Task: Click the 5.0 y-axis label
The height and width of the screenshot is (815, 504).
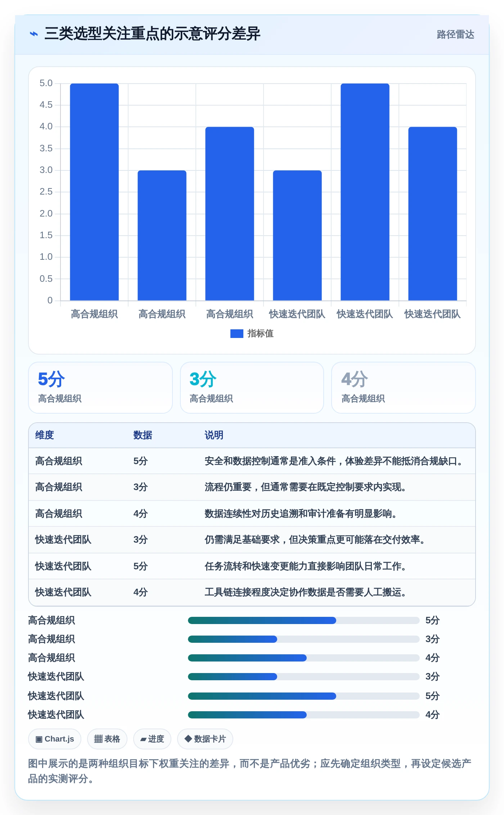Action: pos(46,83)
